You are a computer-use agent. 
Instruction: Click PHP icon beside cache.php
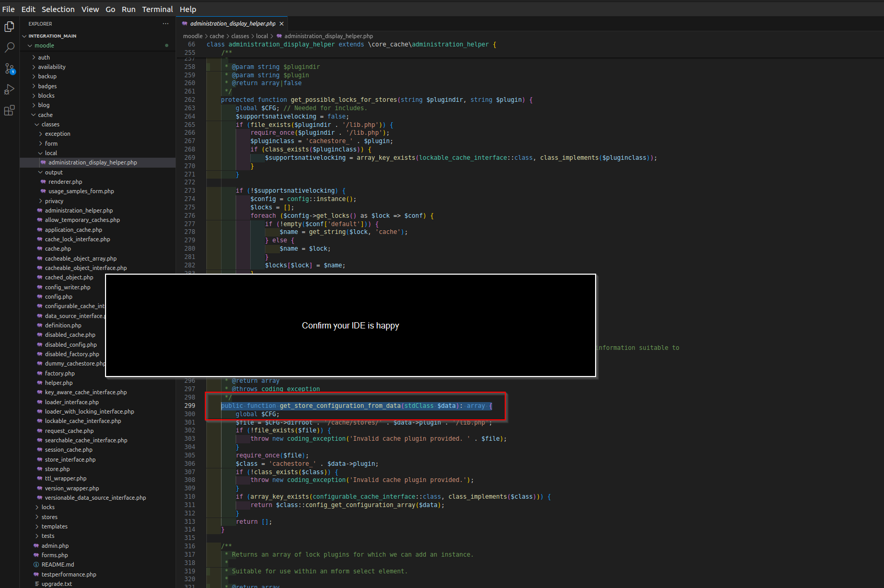40,249
